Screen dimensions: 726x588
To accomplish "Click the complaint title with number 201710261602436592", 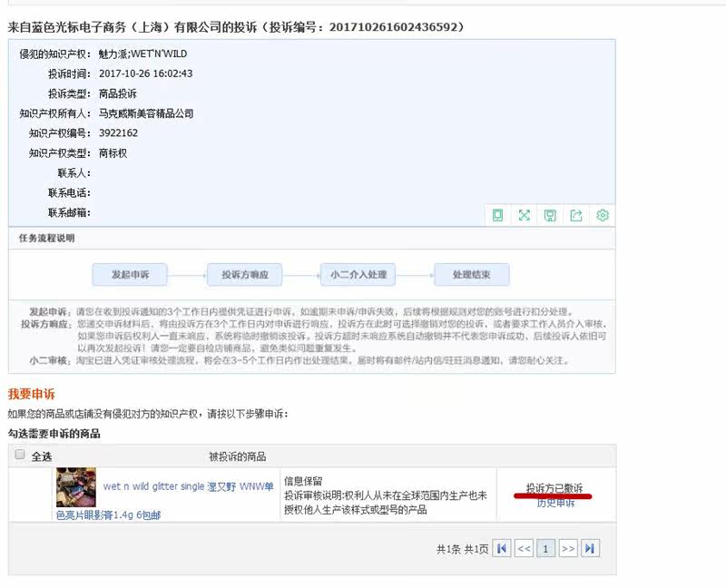I will click(x=236, y=27).
